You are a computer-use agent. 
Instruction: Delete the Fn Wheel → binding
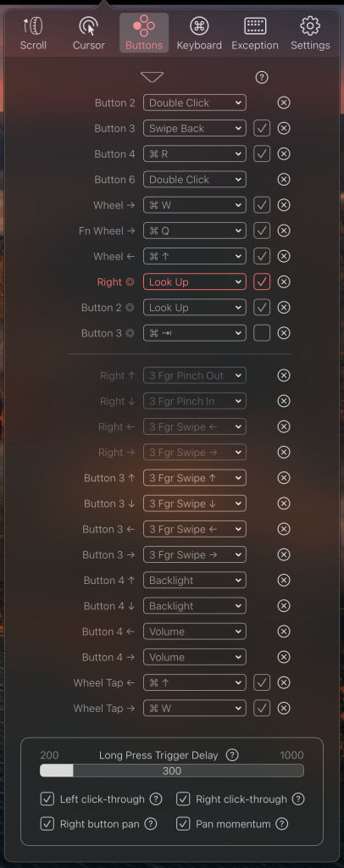coord(284,231)
